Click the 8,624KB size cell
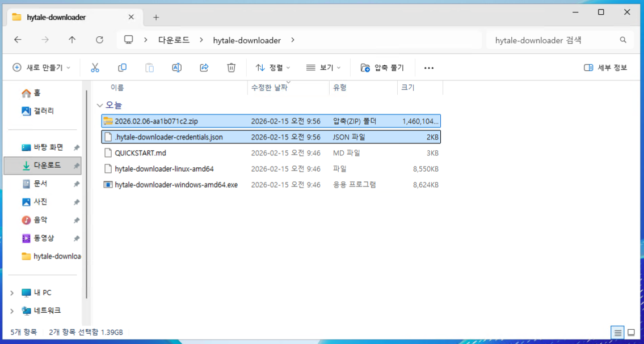Image resolution: width=644 pixels, height=344 pixels. click(426, 185)
